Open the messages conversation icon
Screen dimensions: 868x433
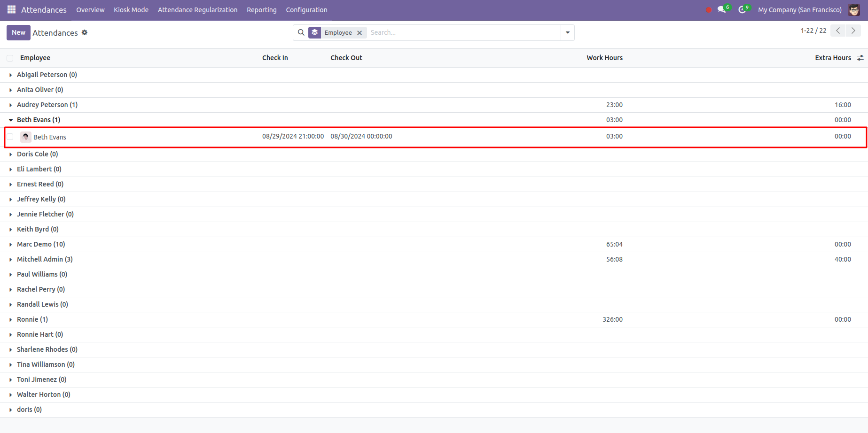(x=721, y=10)
